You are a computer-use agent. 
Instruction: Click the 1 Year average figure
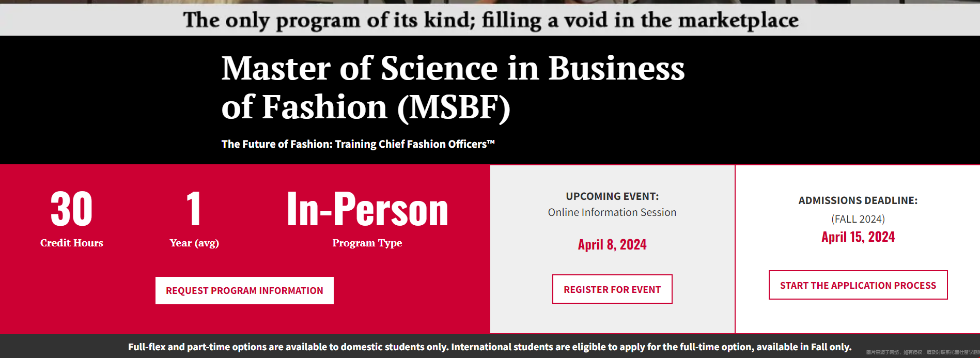[194, 209]
